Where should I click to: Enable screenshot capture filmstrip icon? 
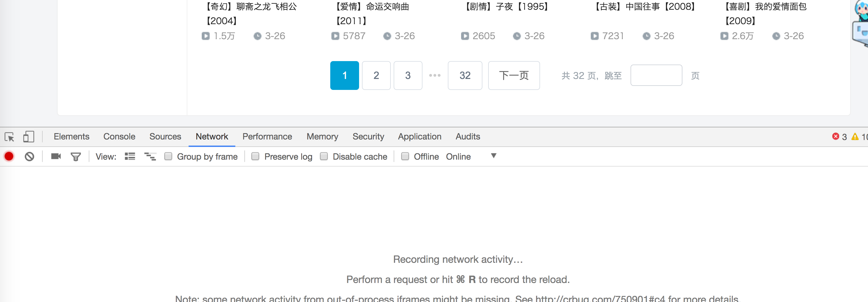pyautogui.click(x=56, y=156)
